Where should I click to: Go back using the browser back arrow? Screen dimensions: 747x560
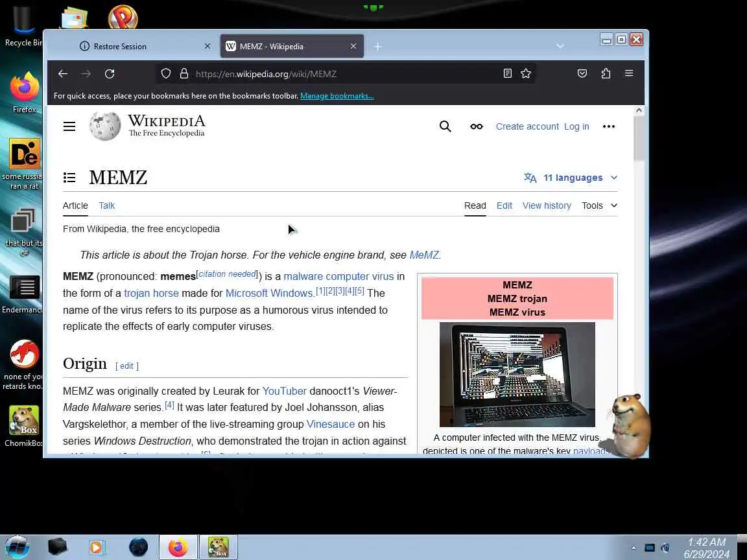pos(63,74)
